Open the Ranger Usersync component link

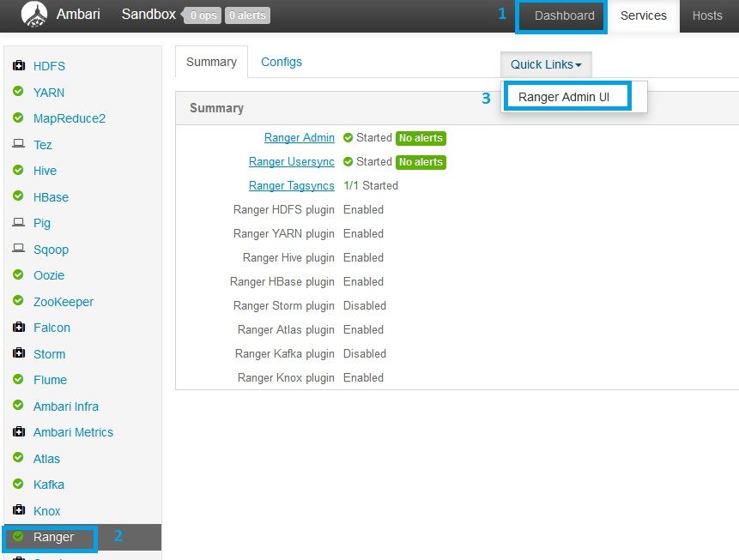(292, 162)
